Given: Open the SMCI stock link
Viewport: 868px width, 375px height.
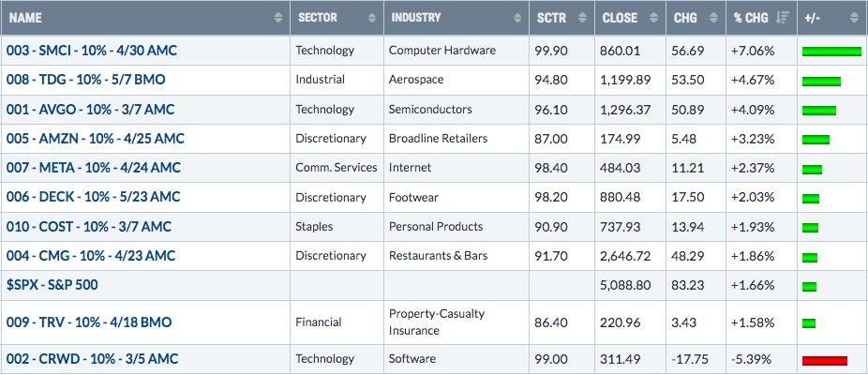Looking at the screenshot, I should coord(92,51).
